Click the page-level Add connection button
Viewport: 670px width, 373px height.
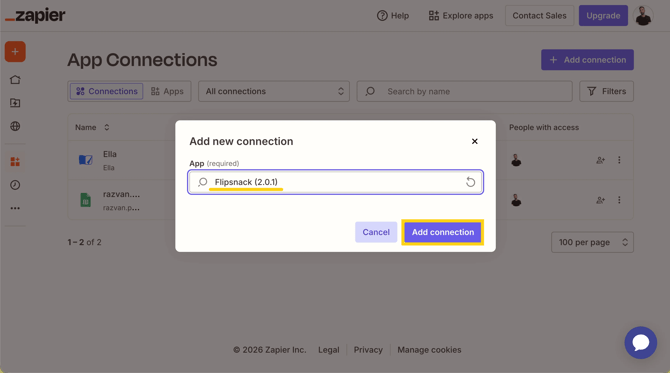pos(587,60)
